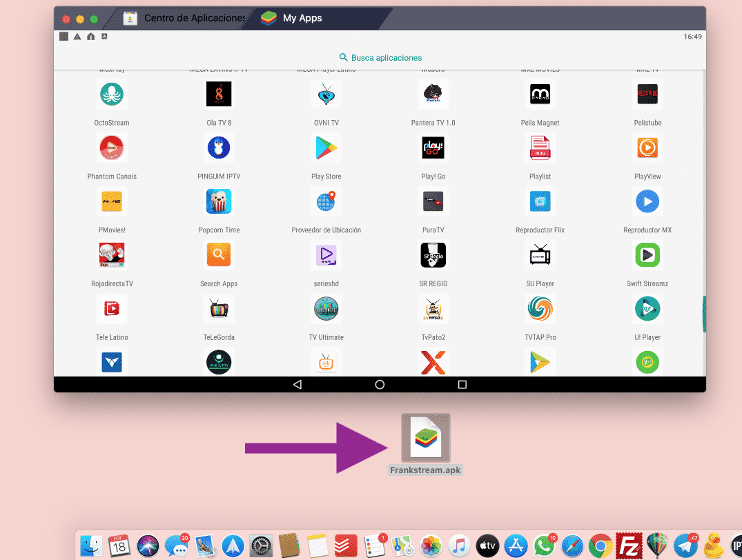
Task: Open TV Ultimate app
Action: click(326, 309)
